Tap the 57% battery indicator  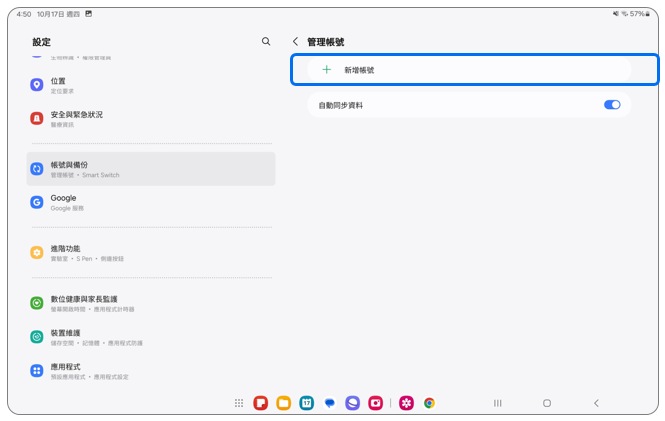click(x=640, y=14)
